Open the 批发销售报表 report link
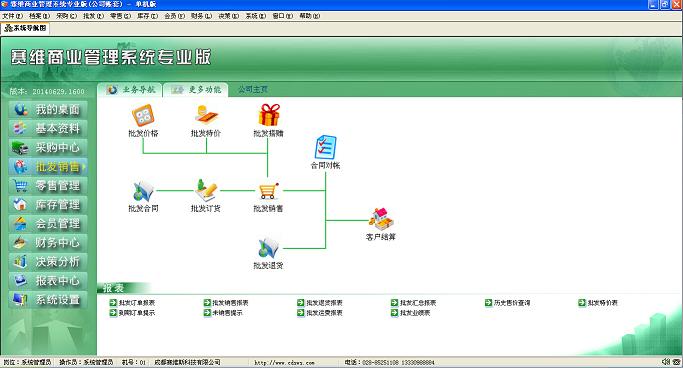Image resolution: width=683 pixels, height=368 pixels. tap(226, 303)
